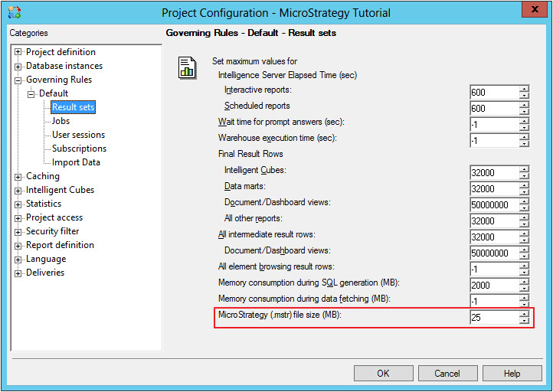Image resolution: width=553 pixels, height=392 pixels.
Task: Focus the All element browsing result rows field
Action: tap(495, 269)
